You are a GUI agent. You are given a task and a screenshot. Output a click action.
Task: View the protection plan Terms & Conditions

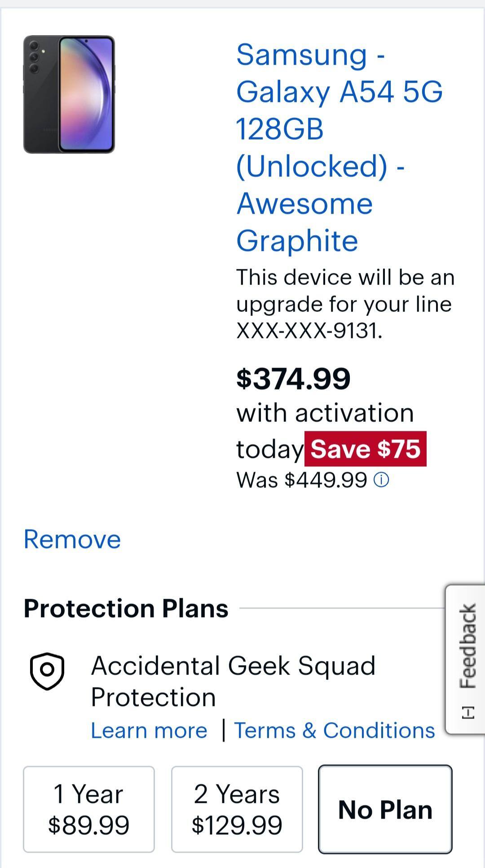pyautogui.click(x=335, y=730)
